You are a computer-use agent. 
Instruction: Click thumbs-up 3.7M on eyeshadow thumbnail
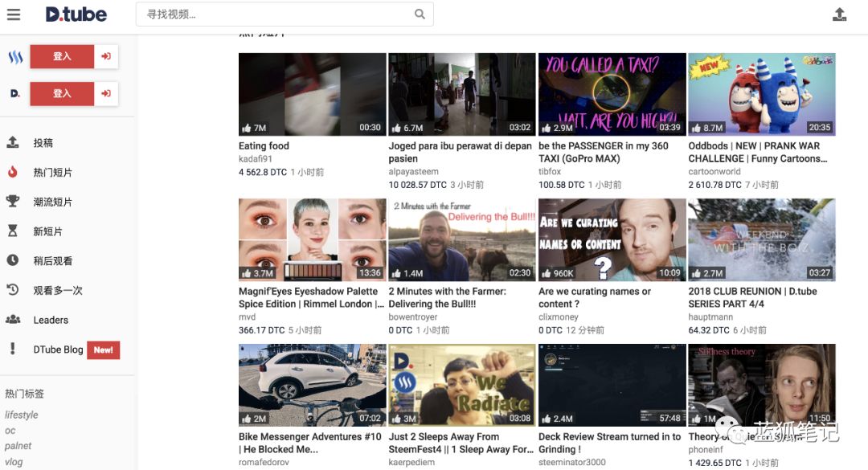(257, 273)
